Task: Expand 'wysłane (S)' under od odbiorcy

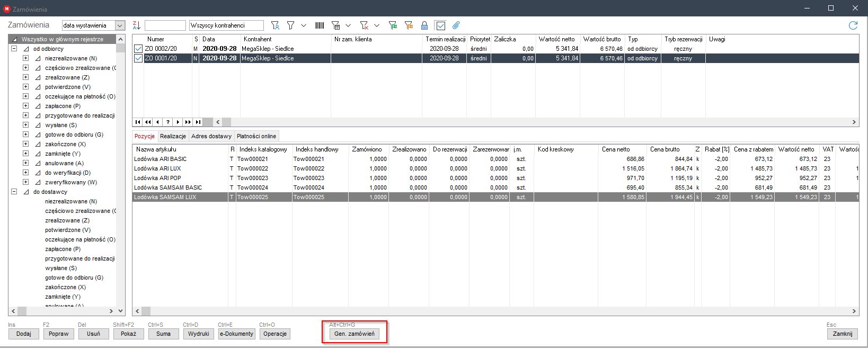Action: [x=25, y=125]
